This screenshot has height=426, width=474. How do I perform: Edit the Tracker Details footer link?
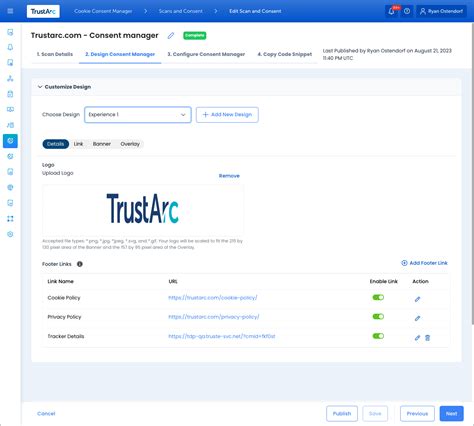coord(417,338)
